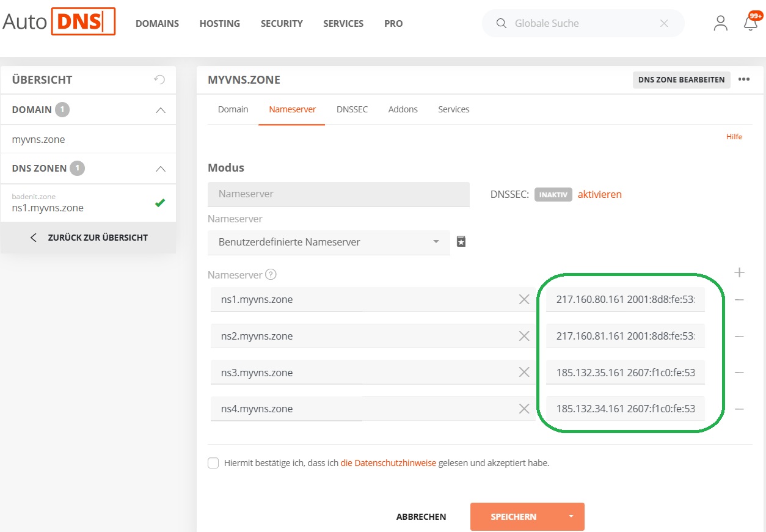Click the search magnifier icon
The height and width of the screenshot is (532, 766).
click(x=502, y=23)
